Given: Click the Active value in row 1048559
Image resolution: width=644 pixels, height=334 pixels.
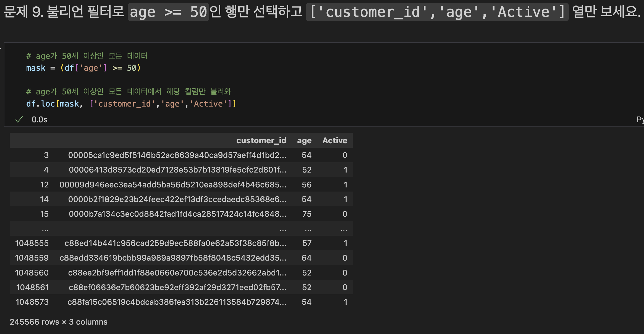Looking at the screenshot, I should pos(345,258).
